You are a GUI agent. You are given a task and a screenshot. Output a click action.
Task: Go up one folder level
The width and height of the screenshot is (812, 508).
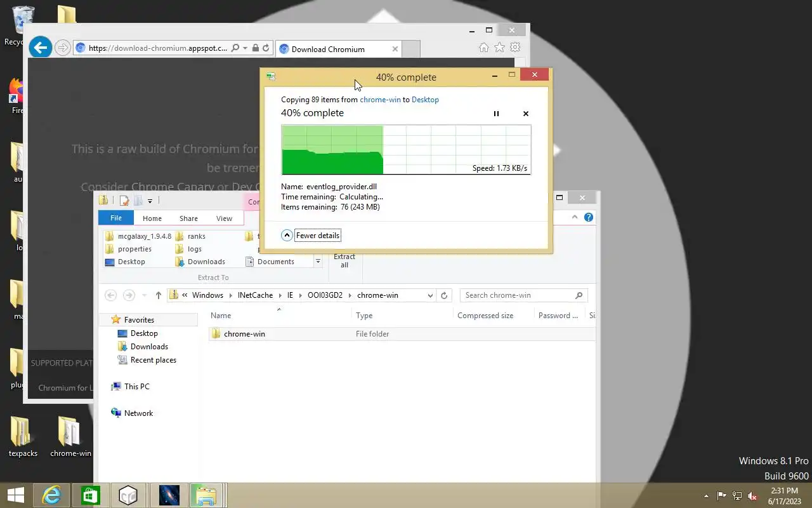(x=159, y=295)
